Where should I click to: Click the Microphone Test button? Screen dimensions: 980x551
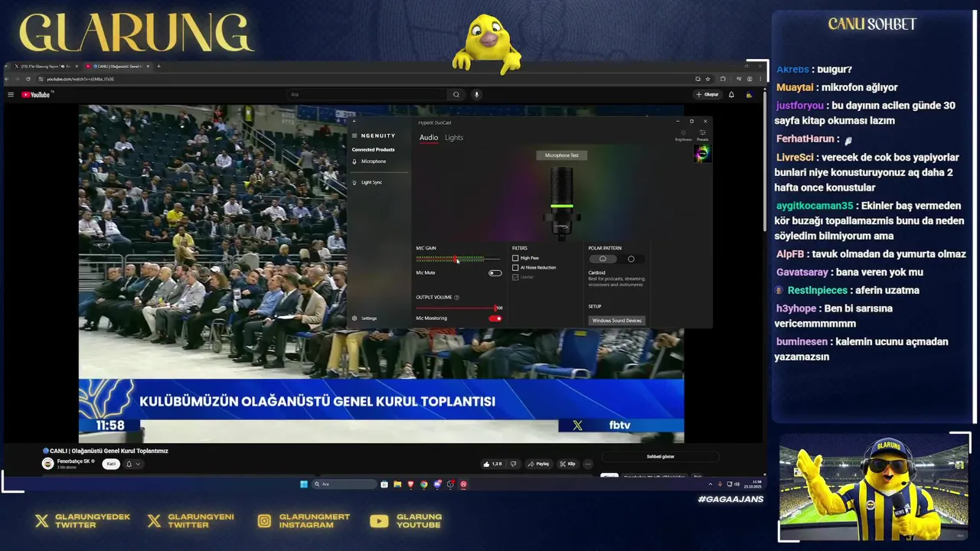(x=561, y=155)
